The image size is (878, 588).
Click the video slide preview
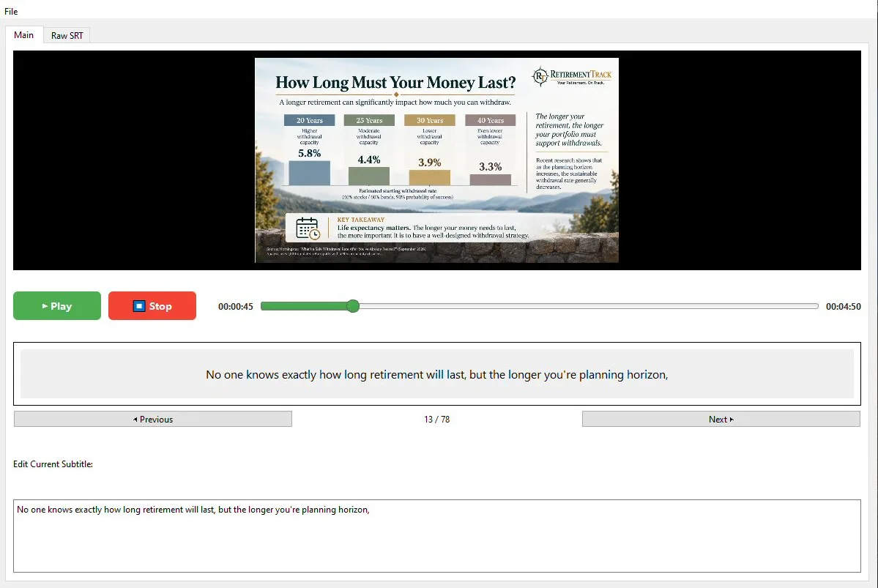[x=436, y=160]
